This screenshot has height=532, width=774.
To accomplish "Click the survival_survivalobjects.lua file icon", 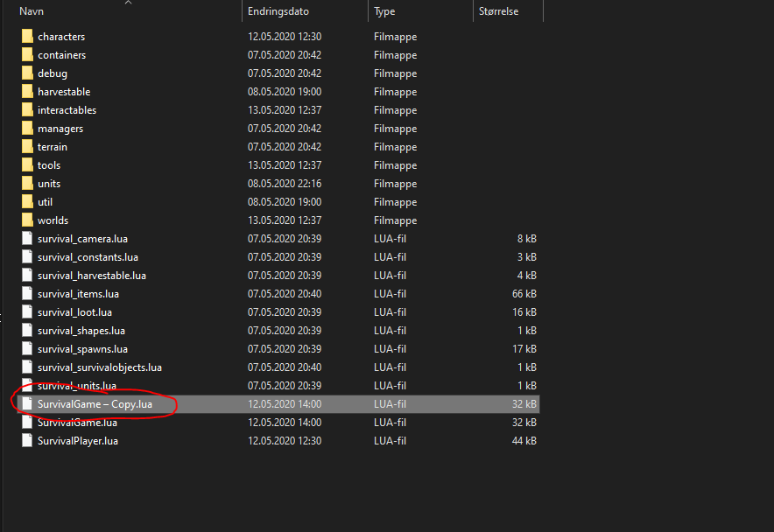I will [27, 367].
